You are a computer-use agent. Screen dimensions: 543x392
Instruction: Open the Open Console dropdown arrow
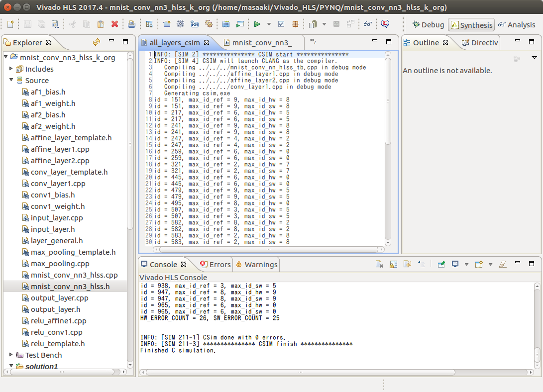coord(490,264)
